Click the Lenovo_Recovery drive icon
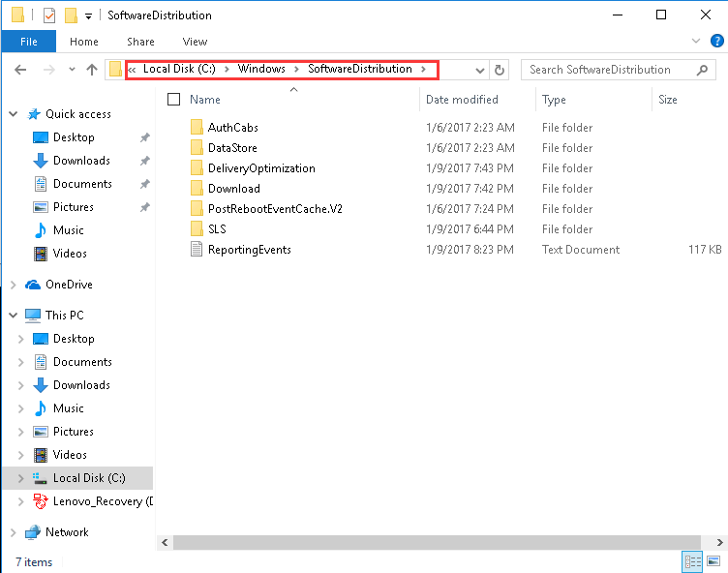728x573 pixels. (41, 501)
